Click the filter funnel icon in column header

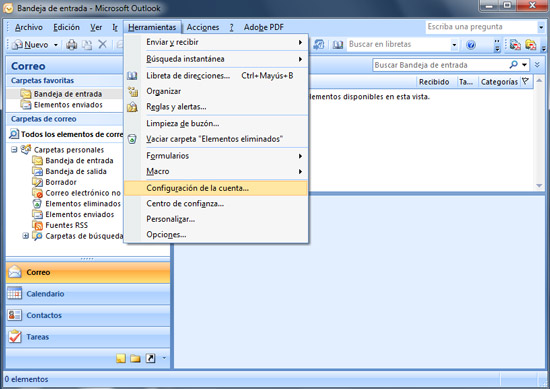click(525, 81)
